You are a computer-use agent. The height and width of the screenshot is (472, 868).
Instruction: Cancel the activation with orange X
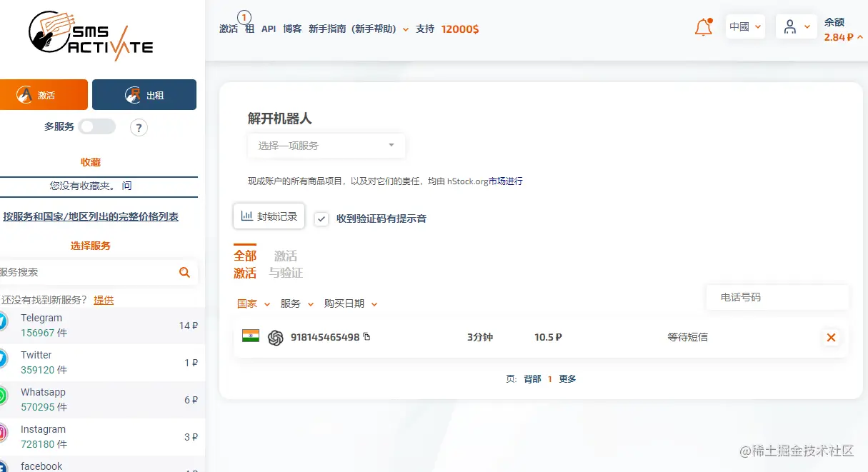click(831, 337)
